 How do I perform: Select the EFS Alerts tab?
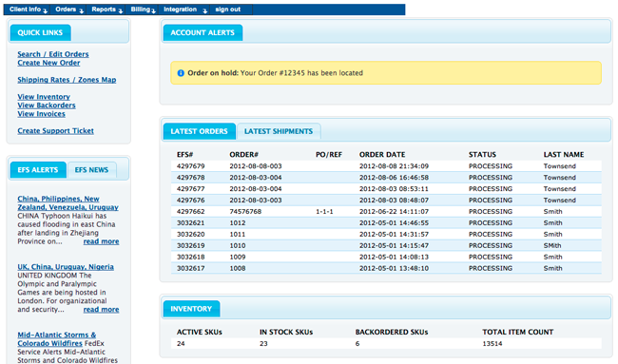point(38,170)
